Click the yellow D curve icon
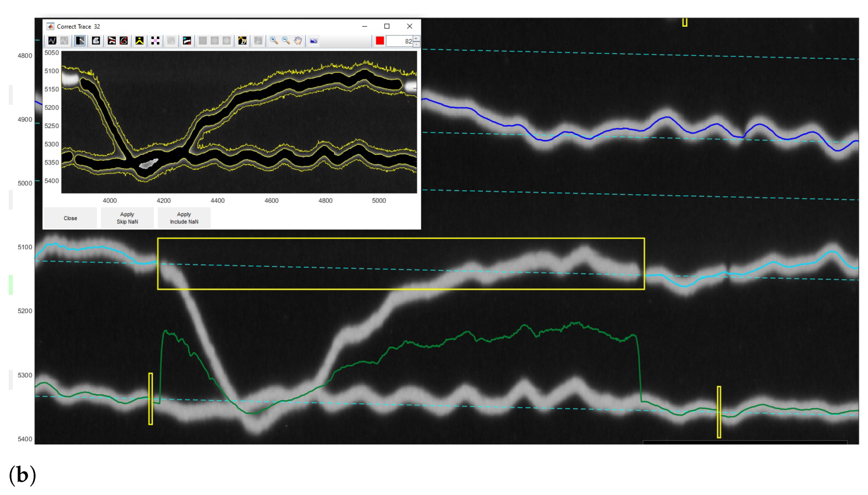The width and height of the screenshot is (868, 495). click(242, 41)
